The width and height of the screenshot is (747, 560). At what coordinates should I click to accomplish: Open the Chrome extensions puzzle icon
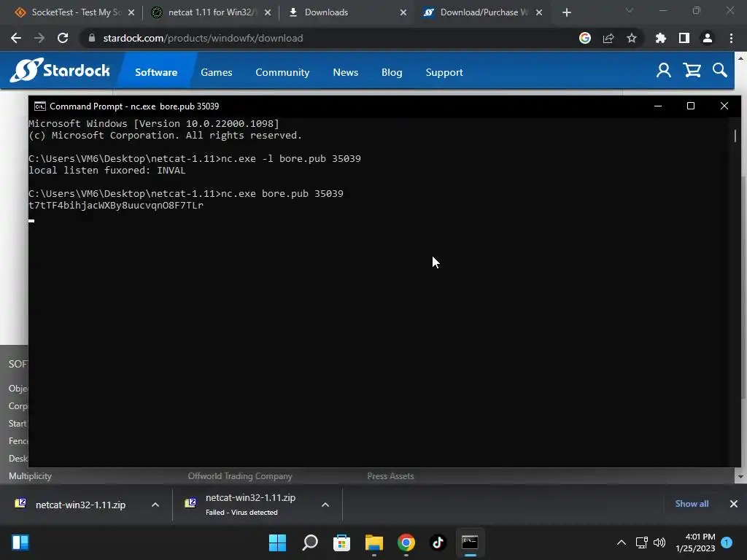[661, 38]
